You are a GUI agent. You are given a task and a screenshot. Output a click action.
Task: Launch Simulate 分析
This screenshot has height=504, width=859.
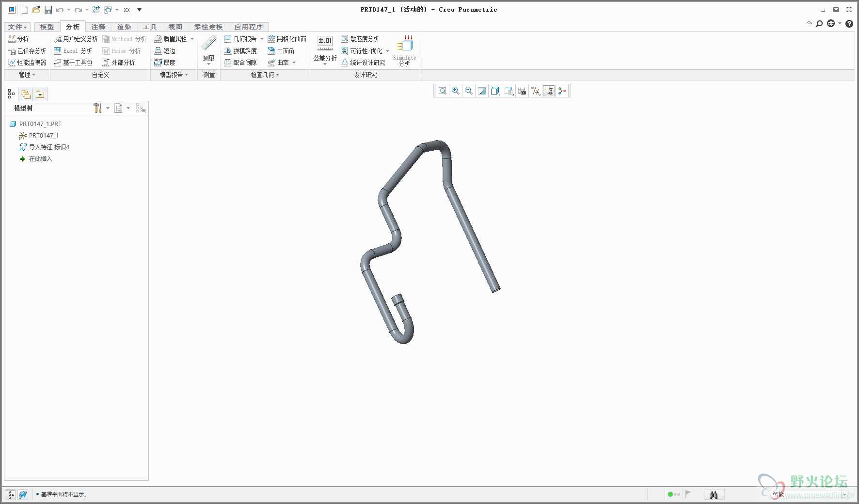405,50
